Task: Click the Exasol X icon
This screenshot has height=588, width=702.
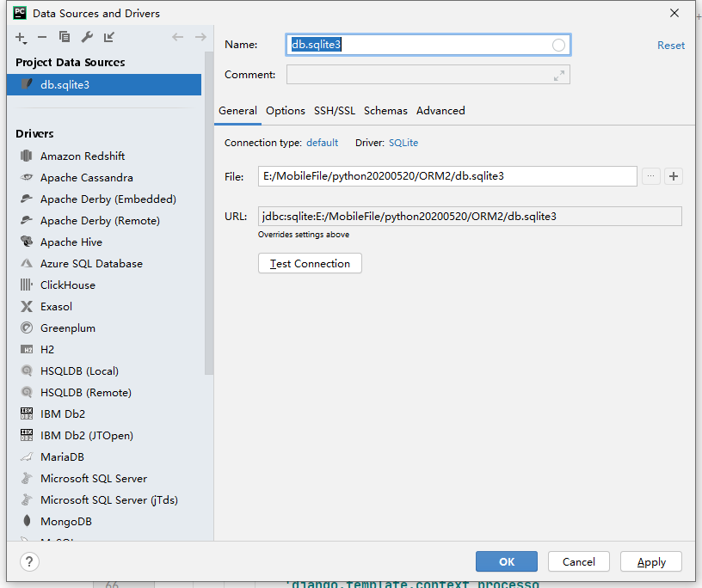Action: 27,306
